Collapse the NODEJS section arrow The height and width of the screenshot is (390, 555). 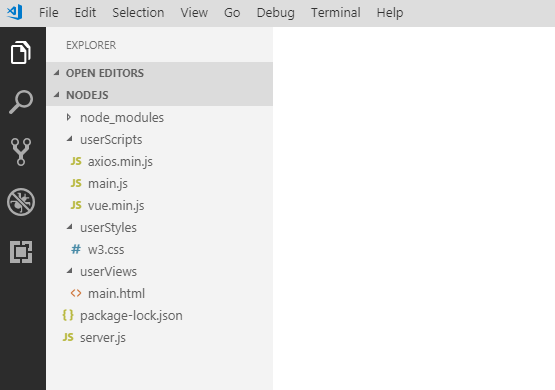57,95
